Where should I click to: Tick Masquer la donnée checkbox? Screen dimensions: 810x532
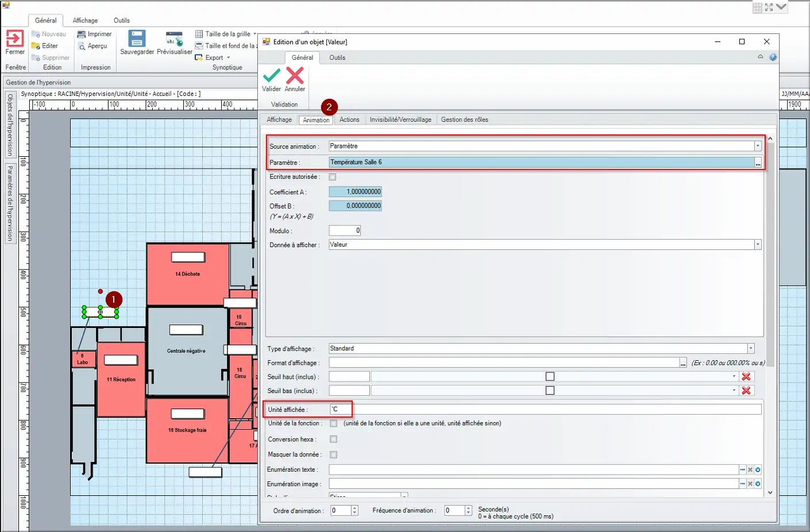pyautogui.click(x=334, y=454)
